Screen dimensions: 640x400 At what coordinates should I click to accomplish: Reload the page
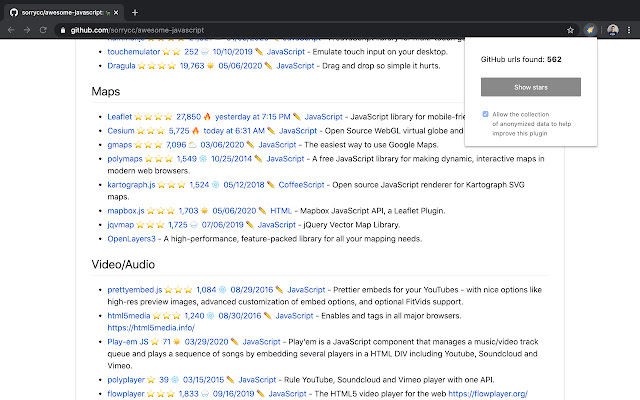(50, 31)
